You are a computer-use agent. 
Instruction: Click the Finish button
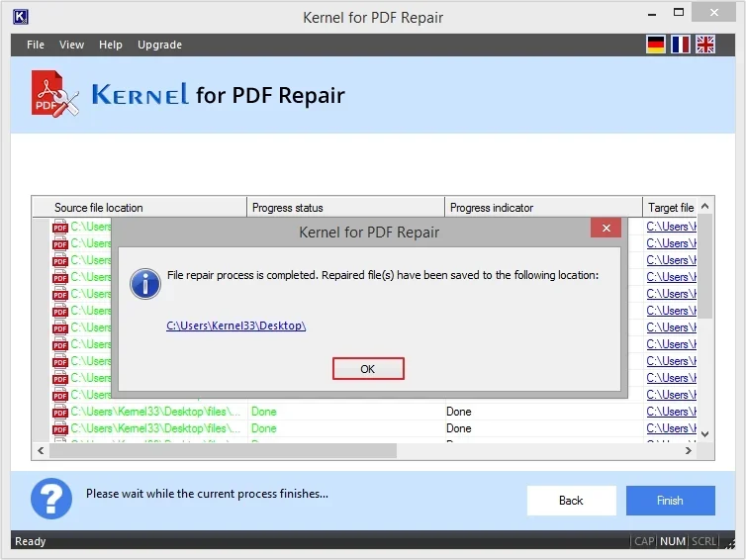coord(670,500)
